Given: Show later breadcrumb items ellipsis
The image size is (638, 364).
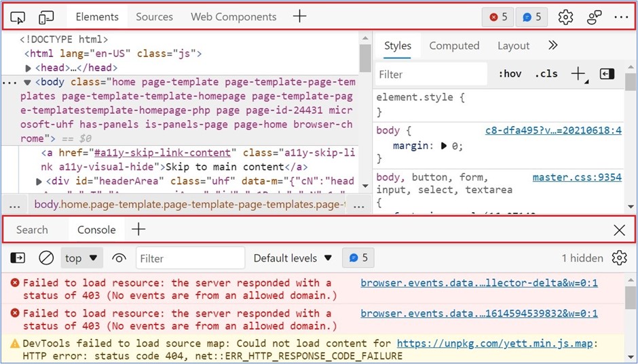Looking at the screenshot, I should coord(358,205).
